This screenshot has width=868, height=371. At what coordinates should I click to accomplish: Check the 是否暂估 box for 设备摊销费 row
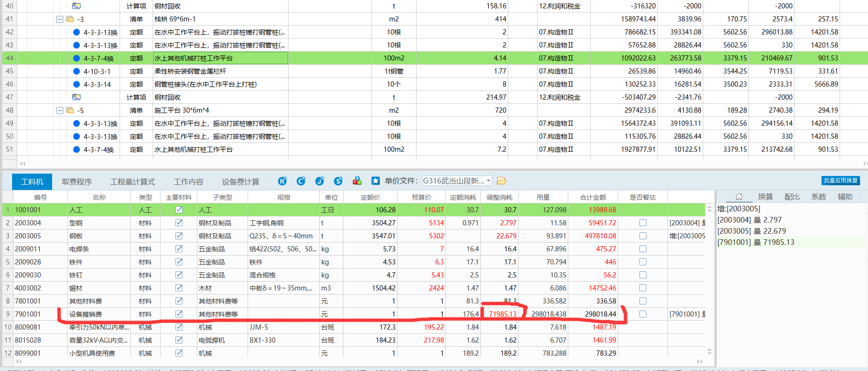click(643, 314)
